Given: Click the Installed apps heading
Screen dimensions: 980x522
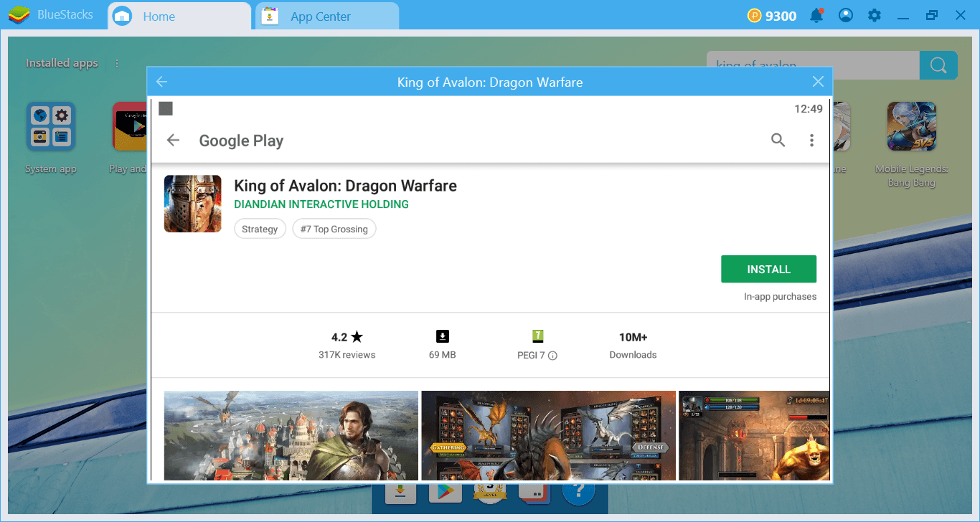Looking at the screenshot, I should [x=62, y=63].
